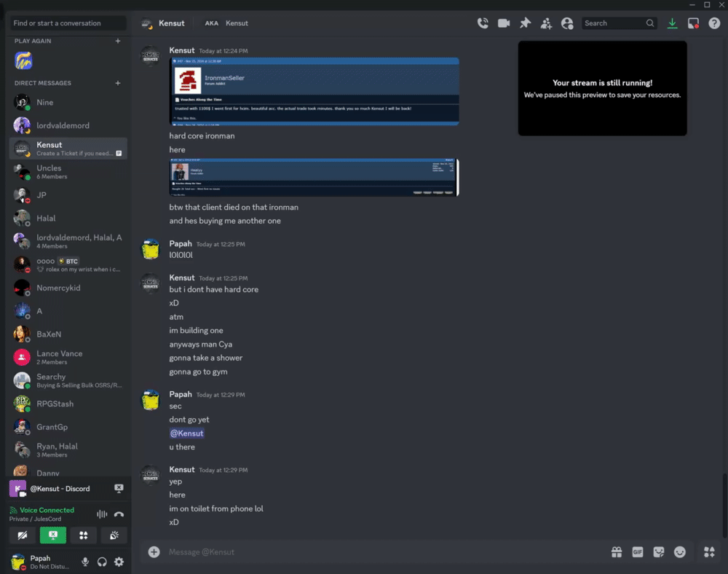
Task: Open the Discord inbox icon
Action: [693, 23]
